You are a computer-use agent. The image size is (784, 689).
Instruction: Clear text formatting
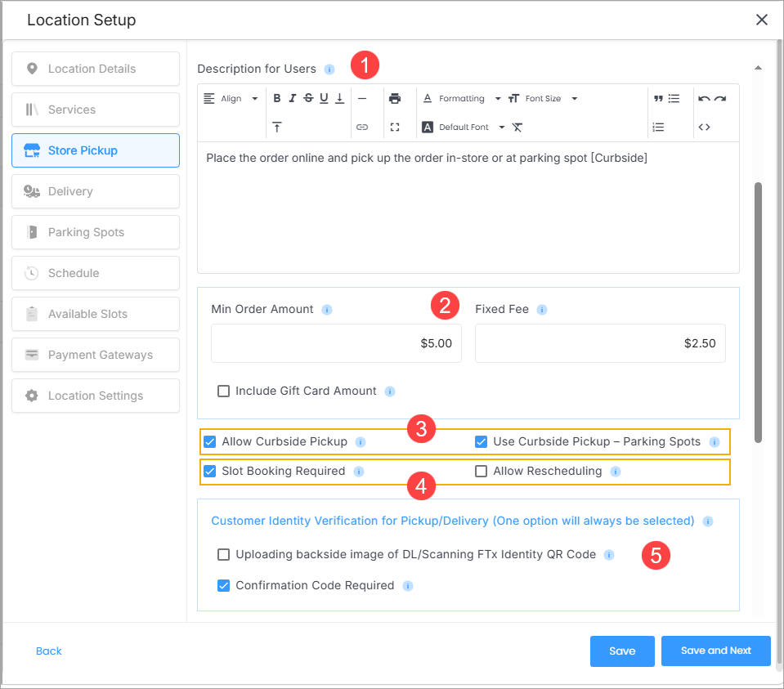tap(517, 127)
